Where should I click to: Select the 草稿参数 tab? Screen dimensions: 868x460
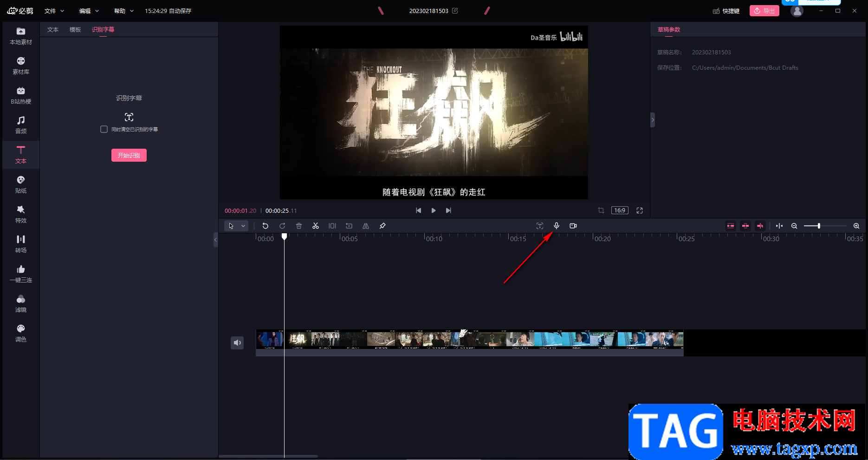[x=669, y=30]
